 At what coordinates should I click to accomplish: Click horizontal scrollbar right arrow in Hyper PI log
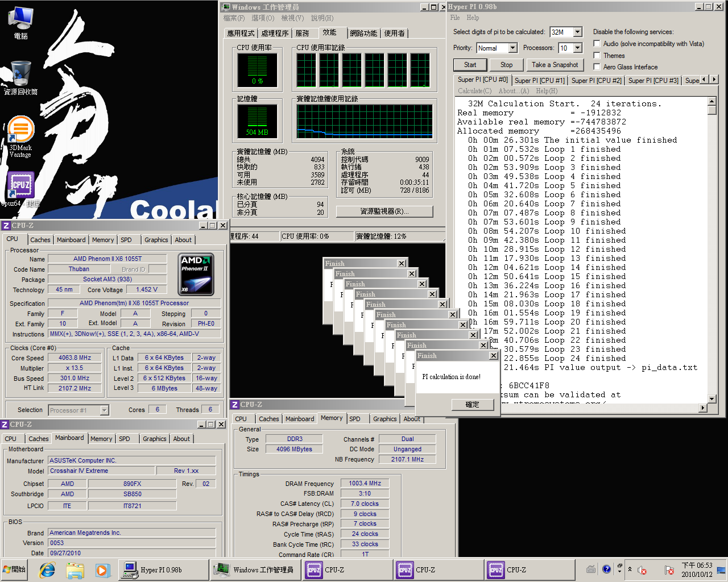point(703,408)
